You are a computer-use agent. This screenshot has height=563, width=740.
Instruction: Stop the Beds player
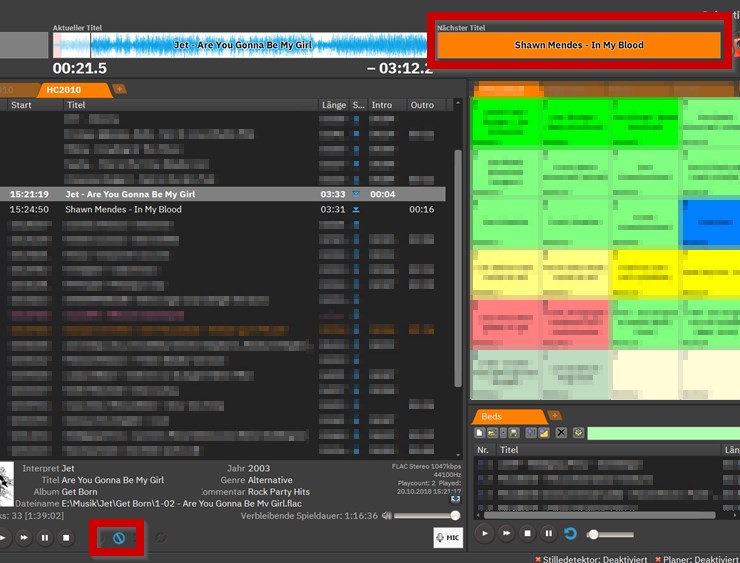coord(528,534)
